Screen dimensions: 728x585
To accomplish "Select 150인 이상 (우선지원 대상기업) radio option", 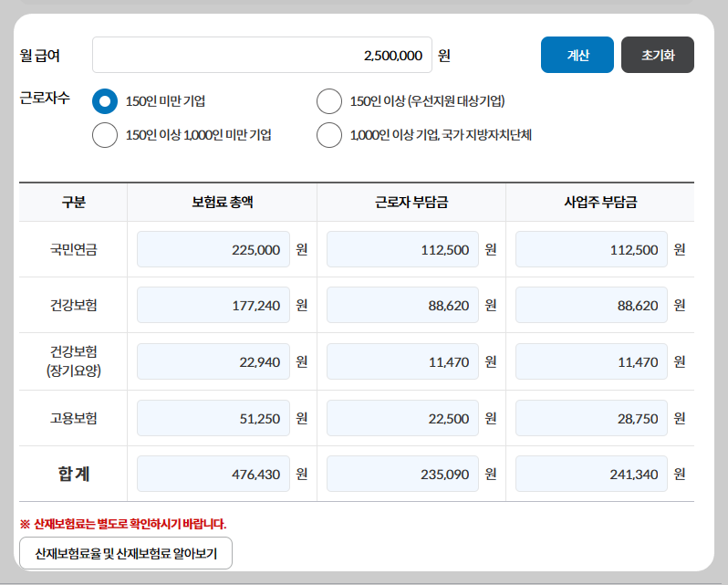I will coord(329,101).
